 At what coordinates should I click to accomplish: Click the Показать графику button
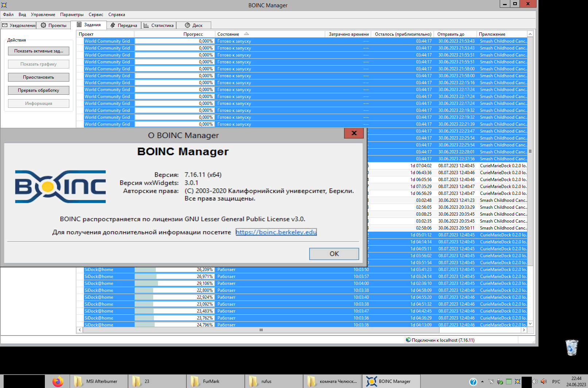coord(39,64)
